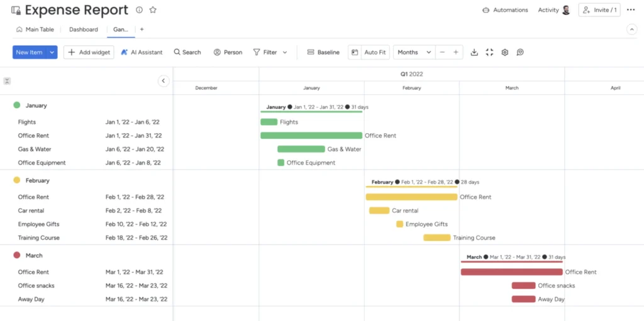644x321 pixels.
Task: Open the Months timescale dropdown
Action: coord(414,52)
